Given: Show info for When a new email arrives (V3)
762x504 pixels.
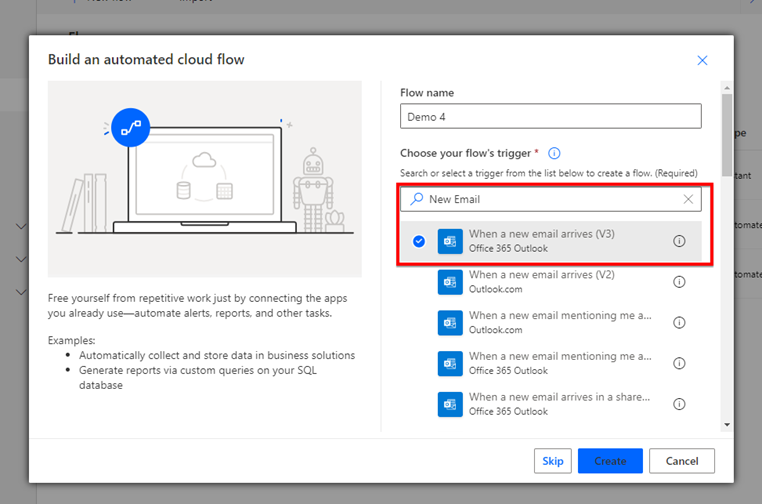Looking at the screenshot, I should (x=679, y=241).
